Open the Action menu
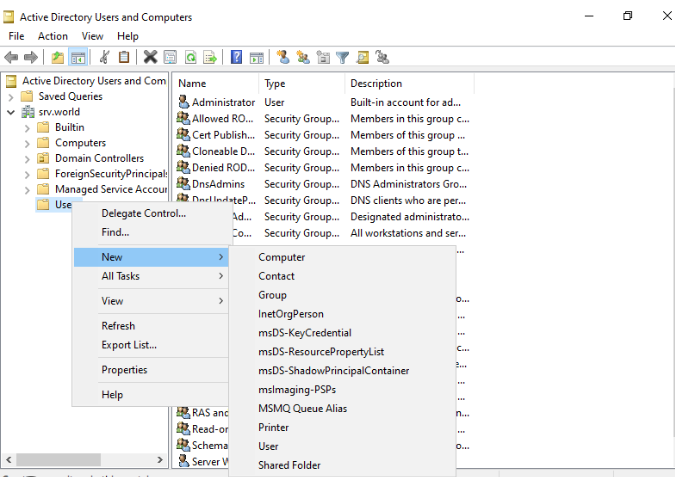 (53, 36)
